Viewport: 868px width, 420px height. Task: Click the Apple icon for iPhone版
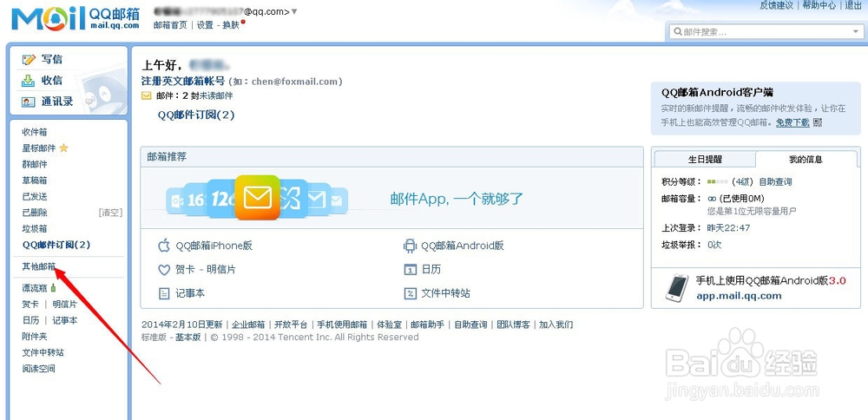tap(164, 245)
